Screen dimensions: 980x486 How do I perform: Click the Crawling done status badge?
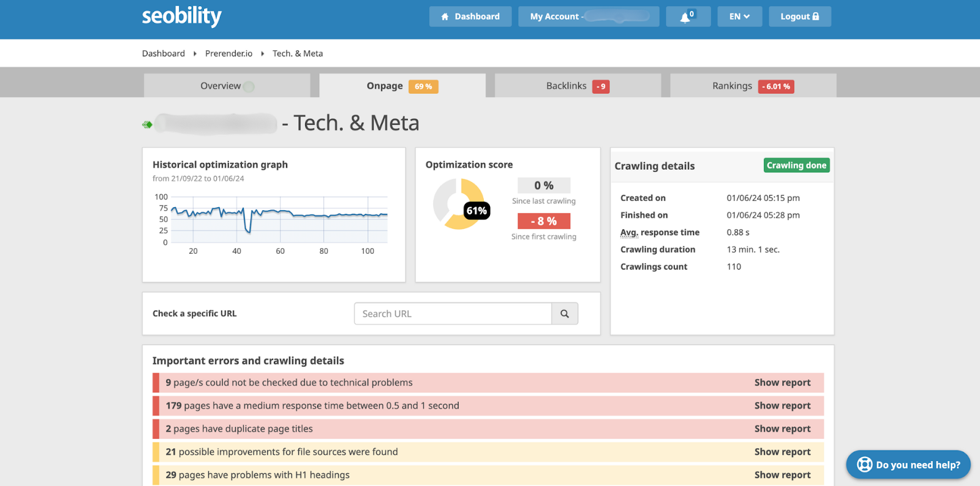(797, 165)
